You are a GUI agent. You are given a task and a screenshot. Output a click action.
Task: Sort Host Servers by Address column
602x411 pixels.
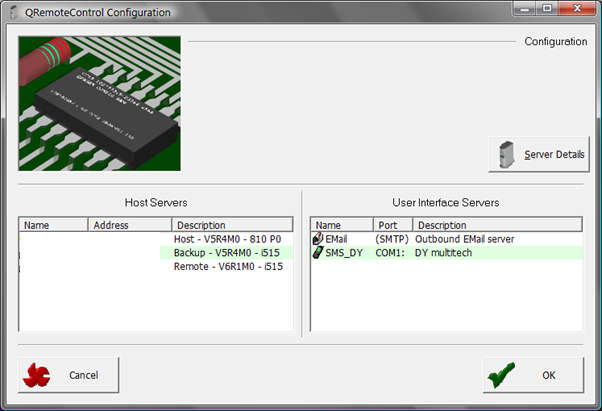[x=130, y=225]
